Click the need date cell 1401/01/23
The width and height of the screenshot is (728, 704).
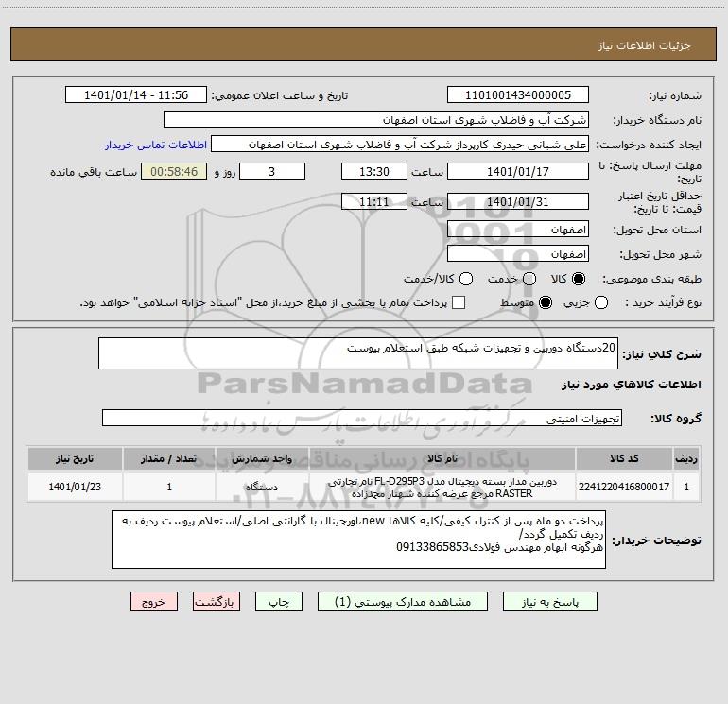[x=75, y=487]
